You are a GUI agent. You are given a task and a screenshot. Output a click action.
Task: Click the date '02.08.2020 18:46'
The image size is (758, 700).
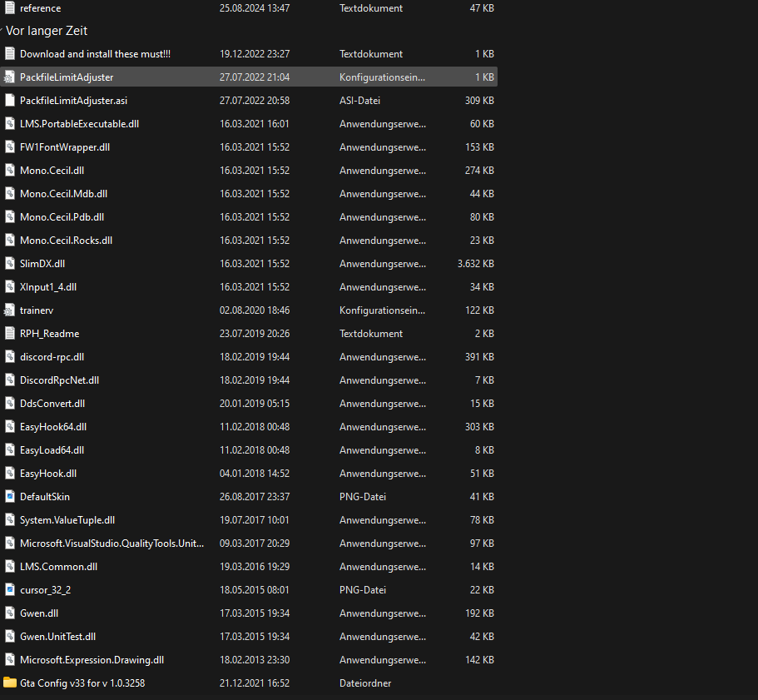(255, 310)
